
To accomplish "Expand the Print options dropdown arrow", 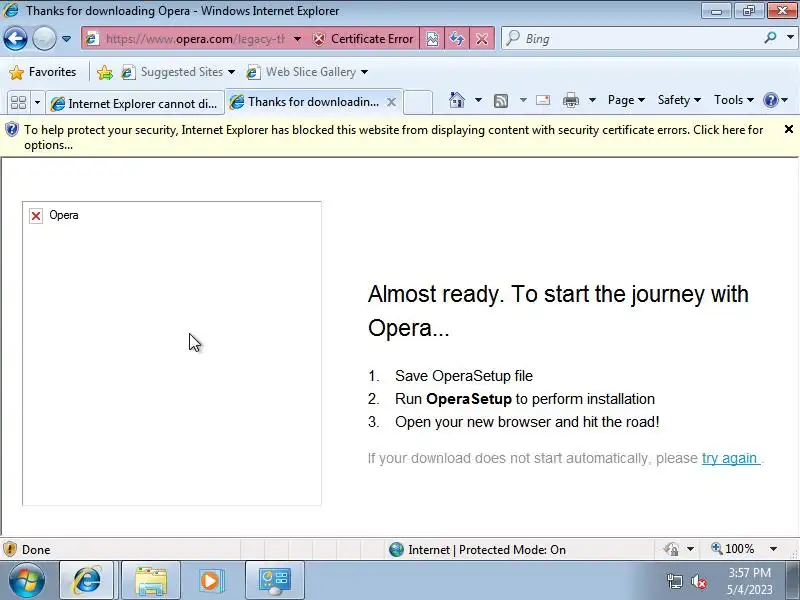I will (592, 100).
